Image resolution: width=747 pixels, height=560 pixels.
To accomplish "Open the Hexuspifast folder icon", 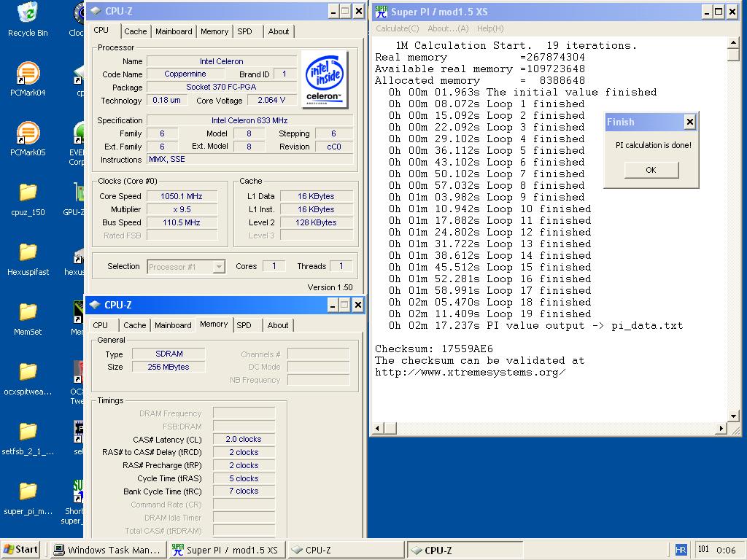I will [28, 252].
